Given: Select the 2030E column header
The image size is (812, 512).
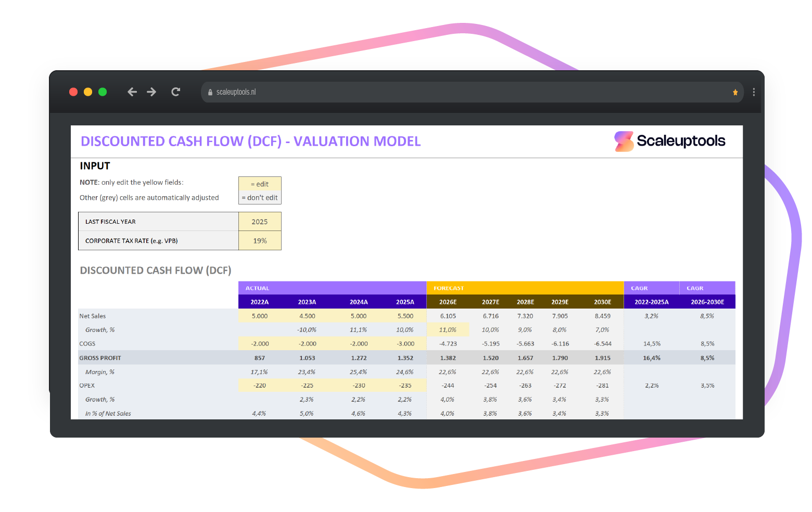Looking at the screenshot, I should click(x=602, y=302).
